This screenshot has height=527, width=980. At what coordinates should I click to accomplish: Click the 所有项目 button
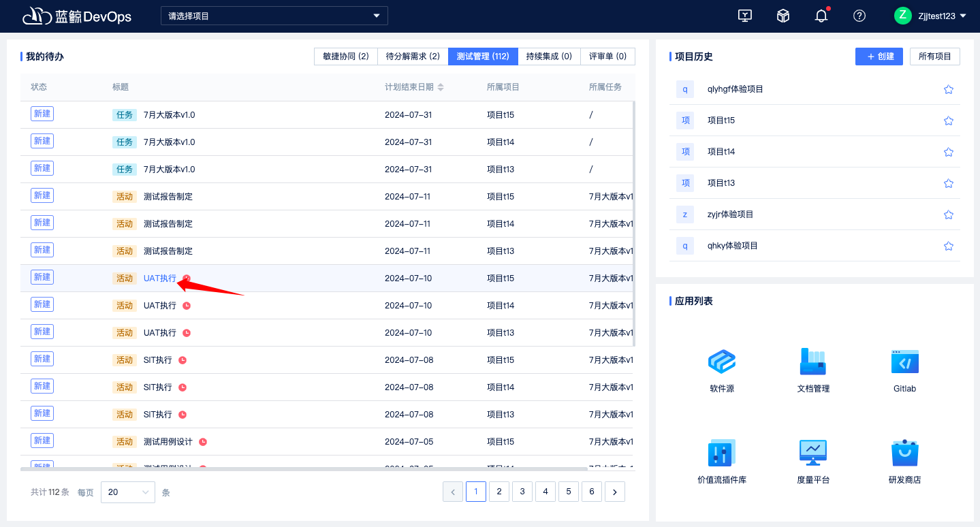[x=935, y=57]
